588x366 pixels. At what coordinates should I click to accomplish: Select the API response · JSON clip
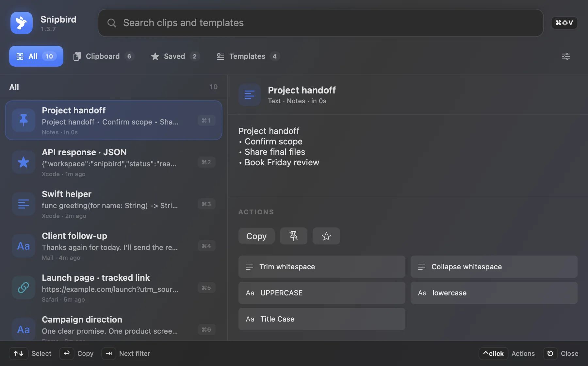coord(114,162)
